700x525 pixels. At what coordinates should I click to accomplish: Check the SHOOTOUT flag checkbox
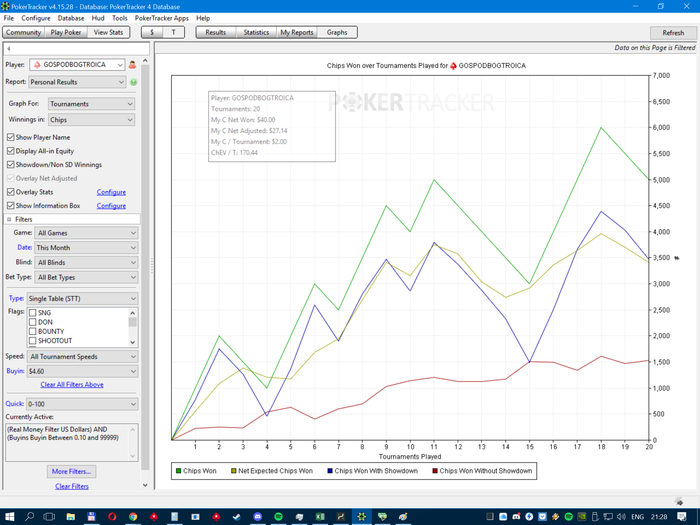coord(33,341)
